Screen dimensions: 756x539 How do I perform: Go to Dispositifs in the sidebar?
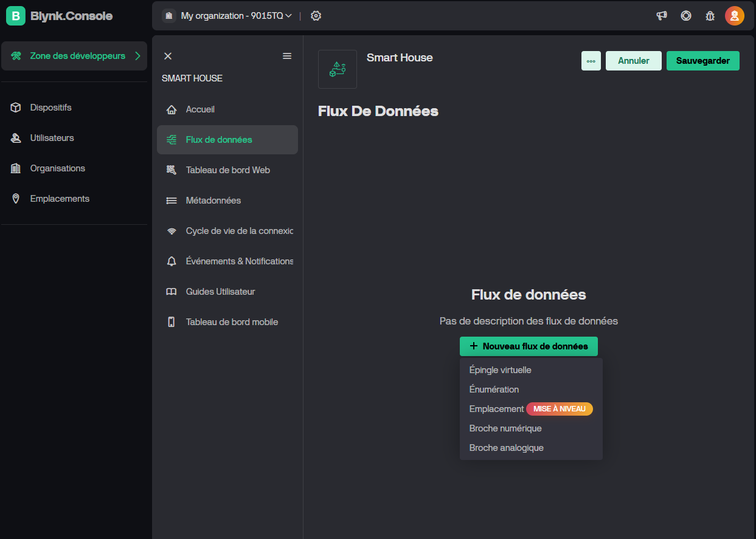[x=74, y=108]
